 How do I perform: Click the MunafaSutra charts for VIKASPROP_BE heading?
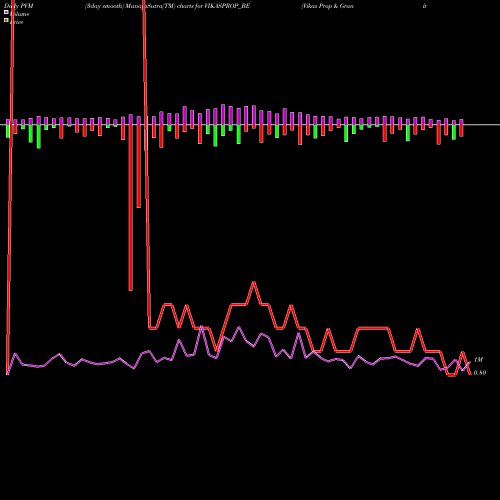point(167,6)
